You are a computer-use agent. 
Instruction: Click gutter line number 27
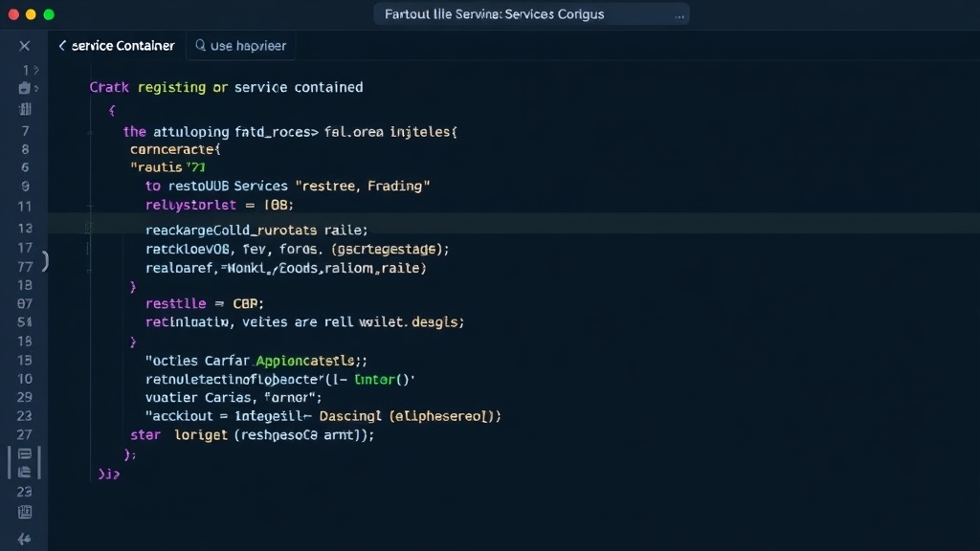[x=24, y=435]
